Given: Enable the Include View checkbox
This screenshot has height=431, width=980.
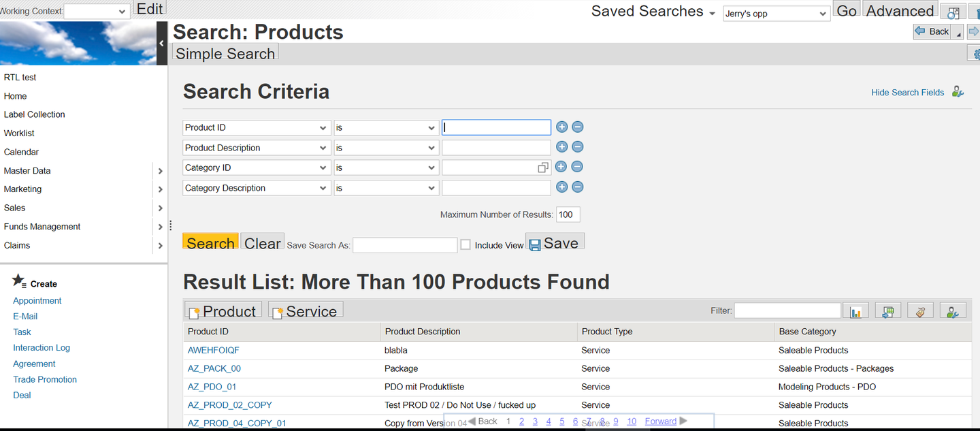Looking at the screenshot, I should 465,244.
